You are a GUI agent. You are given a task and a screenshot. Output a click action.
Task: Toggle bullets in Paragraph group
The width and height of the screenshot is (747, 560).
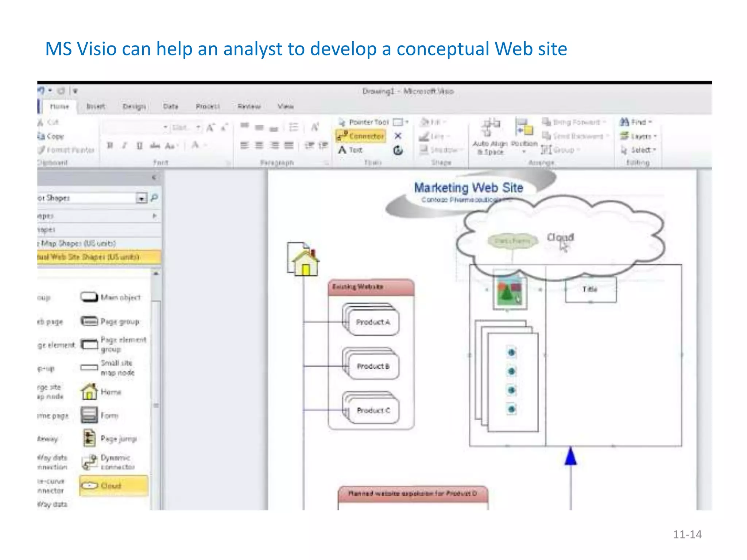(294, 127)
